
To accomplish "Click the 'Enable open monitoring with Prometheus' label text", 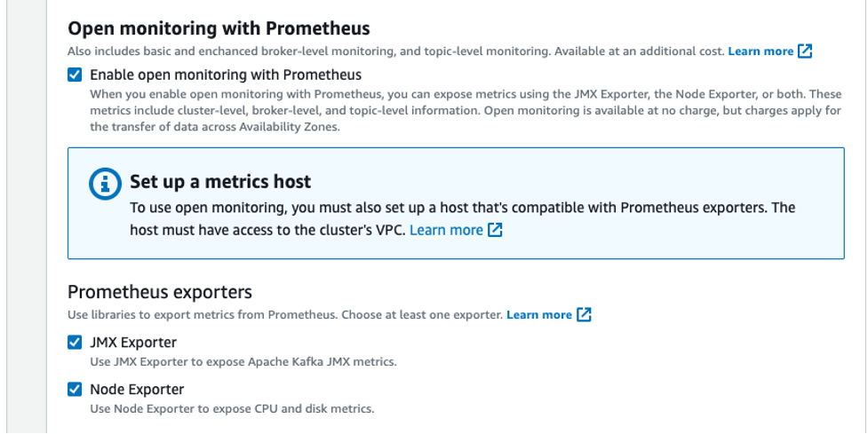I will [x=226, y=75].
